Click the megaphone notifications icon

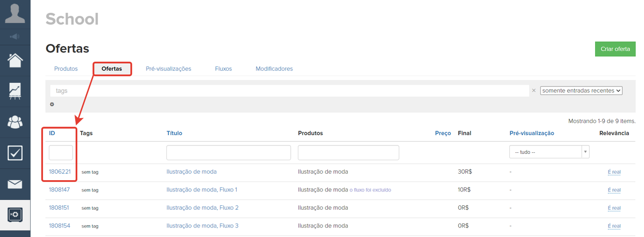pyautogui.click(x=15, y=36)
